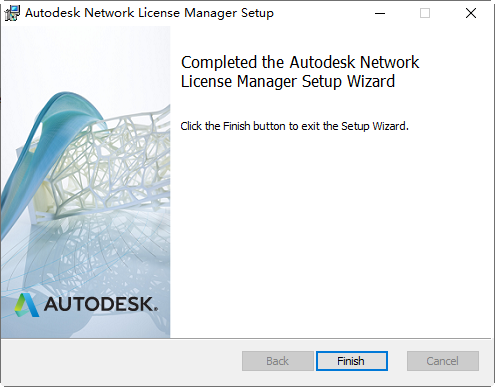
Task: Click the Finish button to exit
Action: coord(352,361)
